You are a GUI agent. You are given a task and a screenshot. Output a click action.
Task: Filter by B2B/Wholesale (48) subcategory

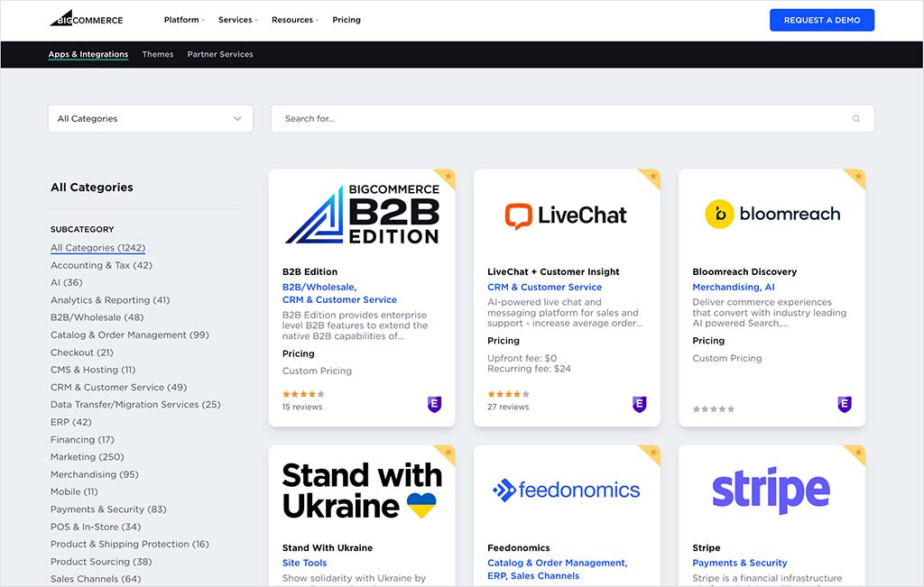pyautogui.click(x=97, y=317)
